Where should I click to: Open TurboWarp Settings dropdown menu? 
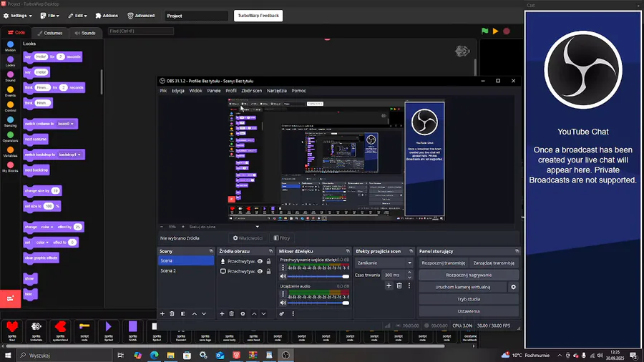(18, 16)
